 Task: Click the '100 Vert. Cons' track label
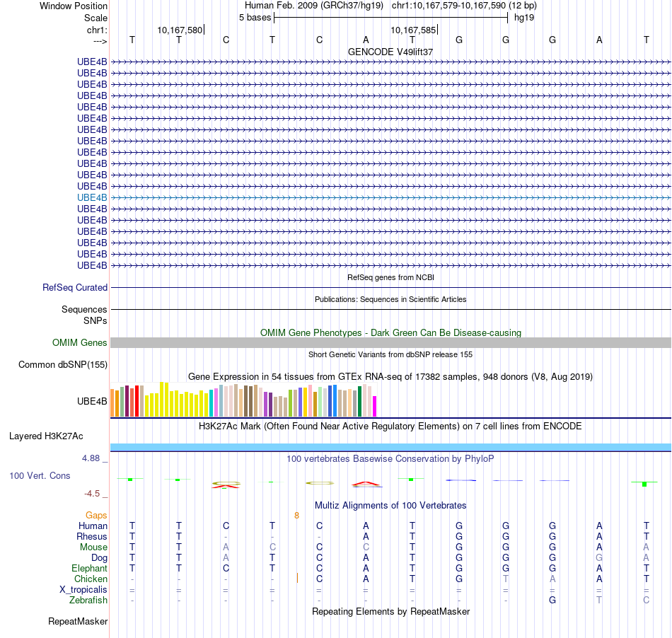tap(40, 475)
